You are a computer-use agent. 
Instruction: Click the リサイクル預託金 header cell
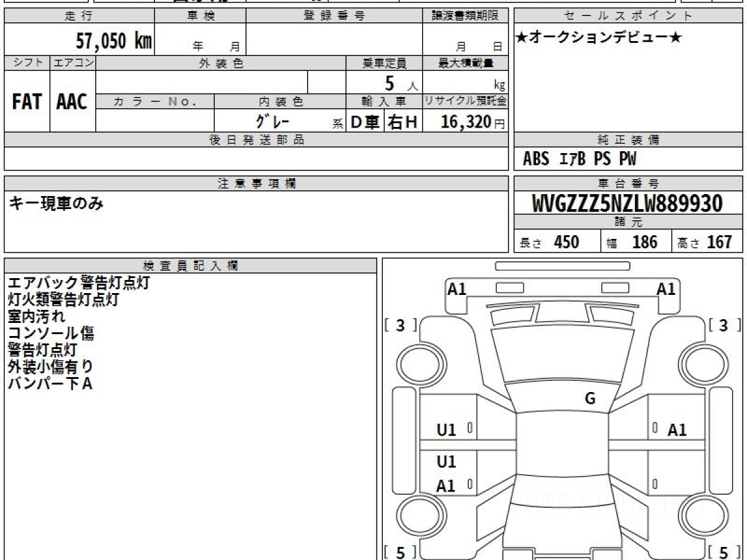465,101
